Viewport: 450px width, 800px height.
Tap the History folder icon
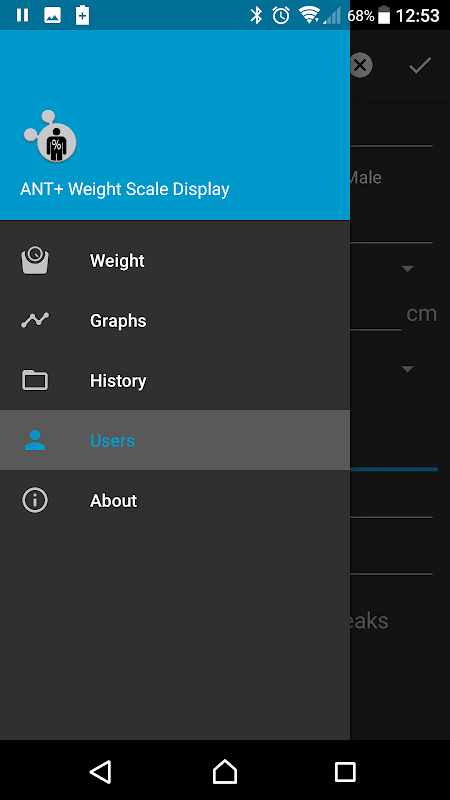point(35,380)
